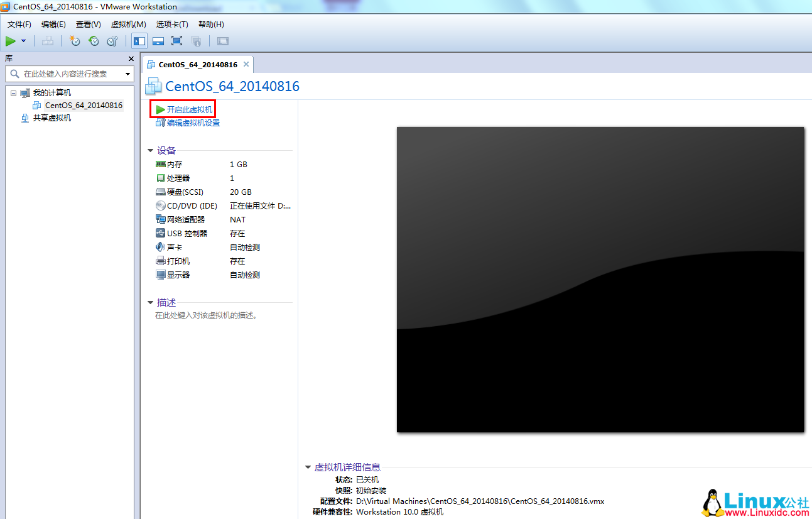Open the 选项卡(T) menu
This screenshot has height=519, width=812.
pyautogui.click(x=172, y=24)
